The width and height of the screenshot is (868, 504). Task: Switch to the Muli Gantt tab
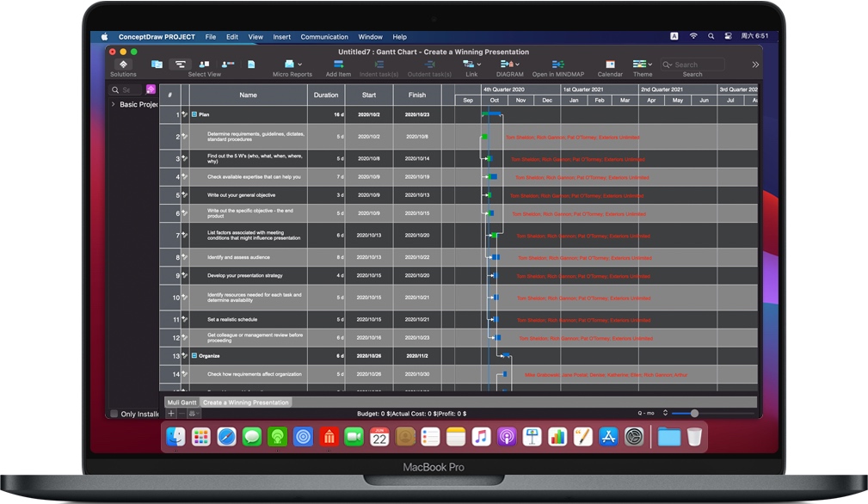182,402
